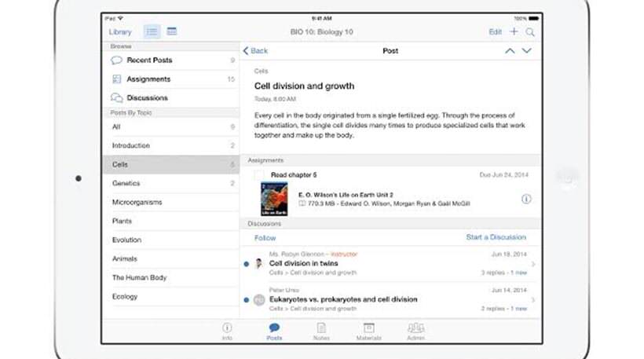This screenshot has width=644, height=359.
Task: Go to next post down arrow
Action: [x=527, y=51]
